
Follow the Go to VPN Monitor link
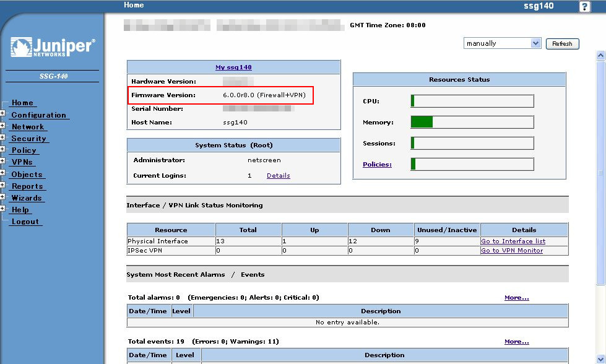tap(512, 250)
